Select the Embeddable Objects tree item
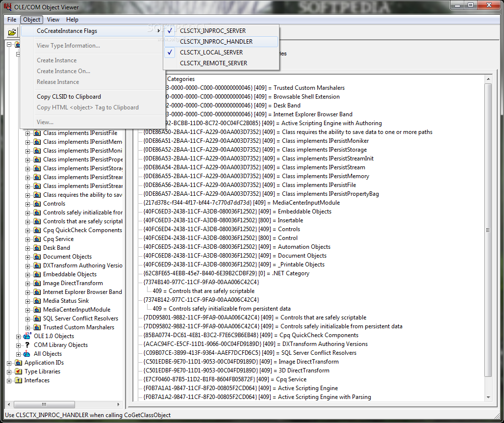The image size is (504, 423). tap(70, 274)
